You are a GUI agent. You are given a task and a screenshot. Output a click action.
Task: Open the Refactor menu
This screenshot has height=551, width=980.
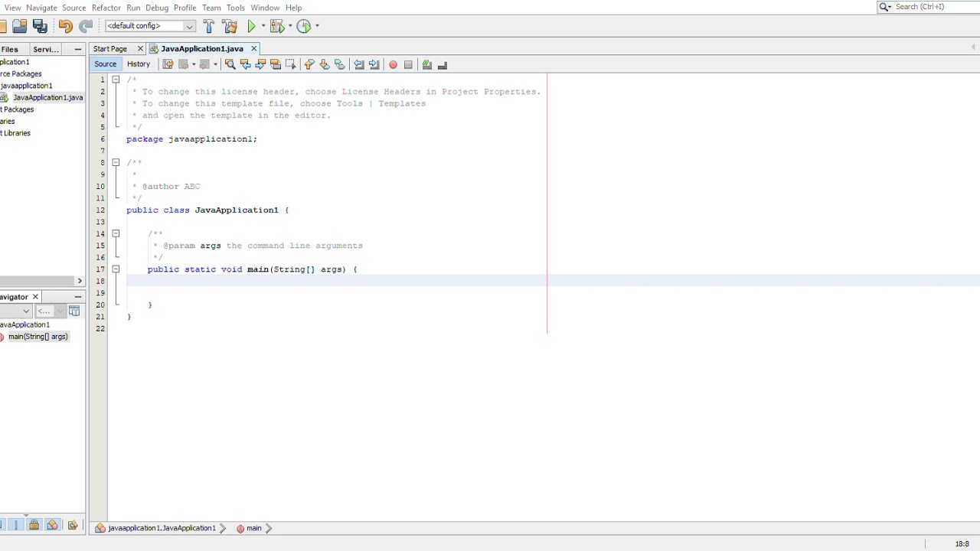106,8
